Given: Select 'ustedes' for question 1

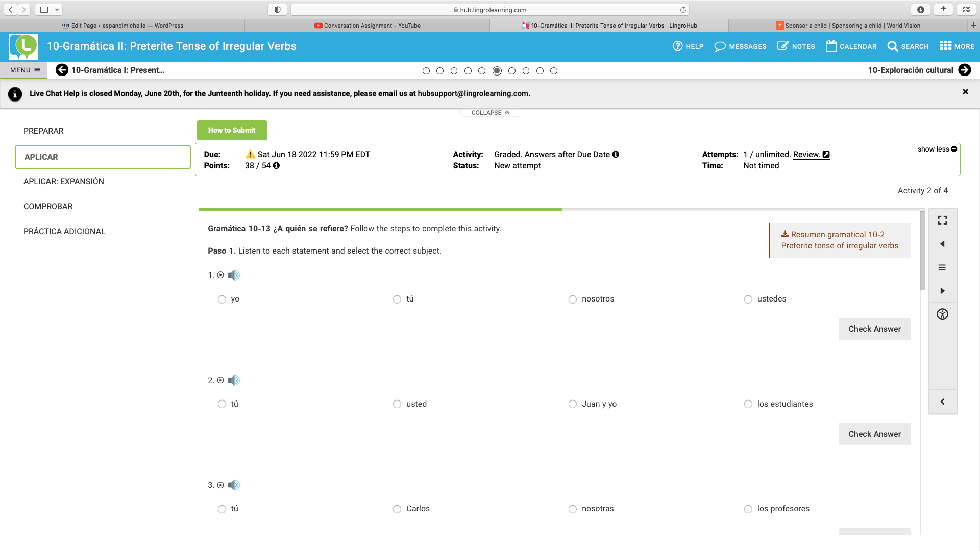Looking at the screenshot, I should (x=748, y=299).
